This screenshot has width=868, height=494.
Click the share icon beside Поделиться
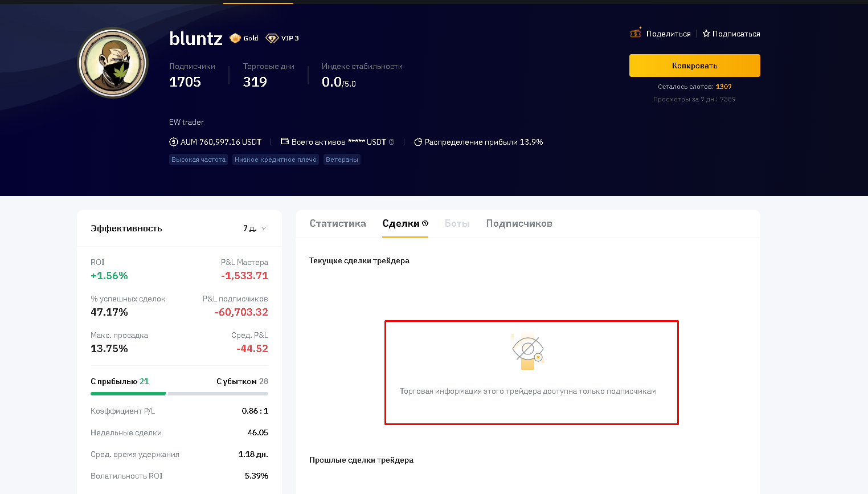(636, 33)
